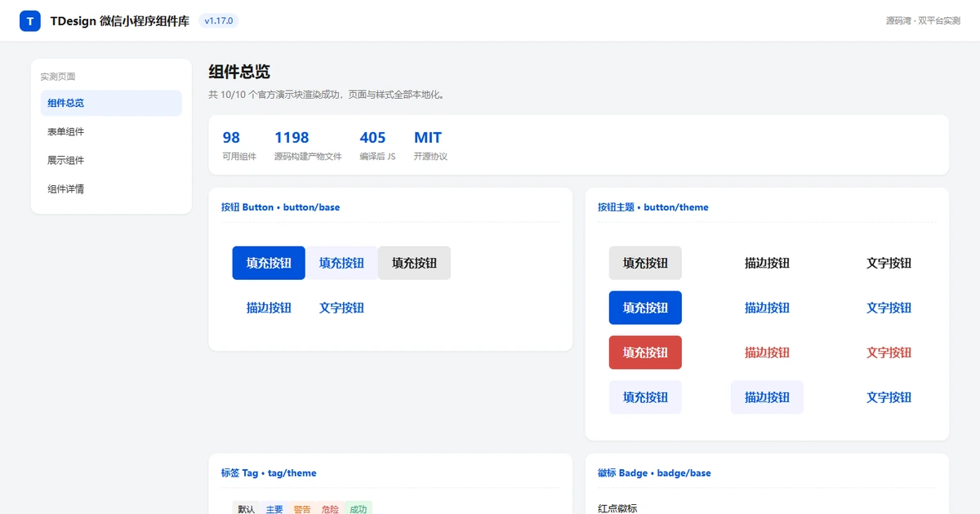The height and width of the screenshot is (514, 980).
Task: Click the solid blue 填充按钮 in theme card
Action: point(645,308)
